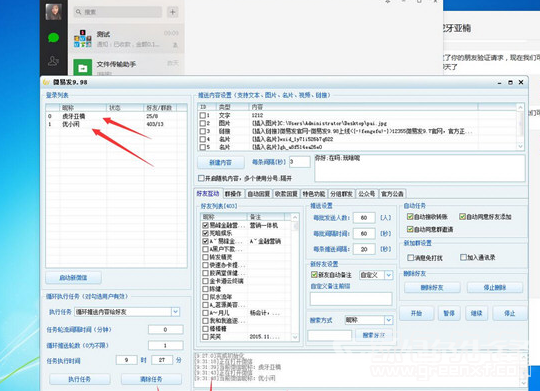Toggle 自动同意群邀请 checkbox
Screen dimensions: 540x391
coord(410,229)
